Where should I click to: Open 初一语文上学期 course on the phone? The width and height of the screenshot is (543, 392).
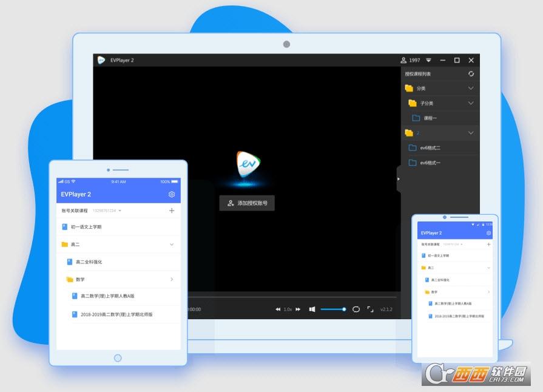[454, 255]
